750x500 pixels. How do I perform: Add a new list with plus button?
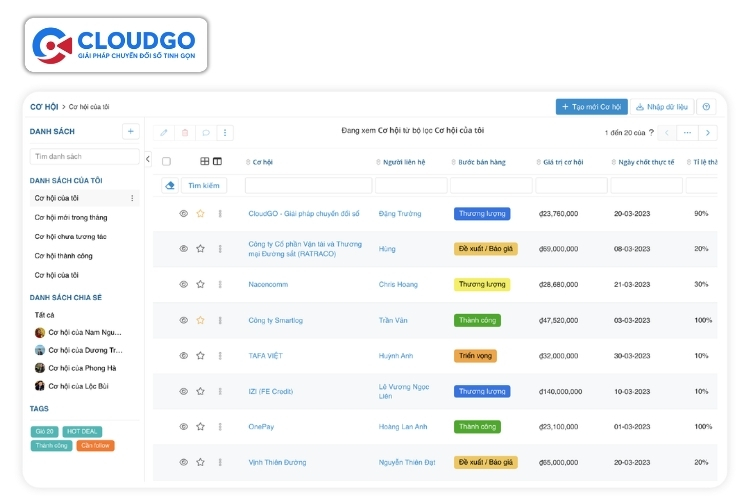(x=131, y=131)
